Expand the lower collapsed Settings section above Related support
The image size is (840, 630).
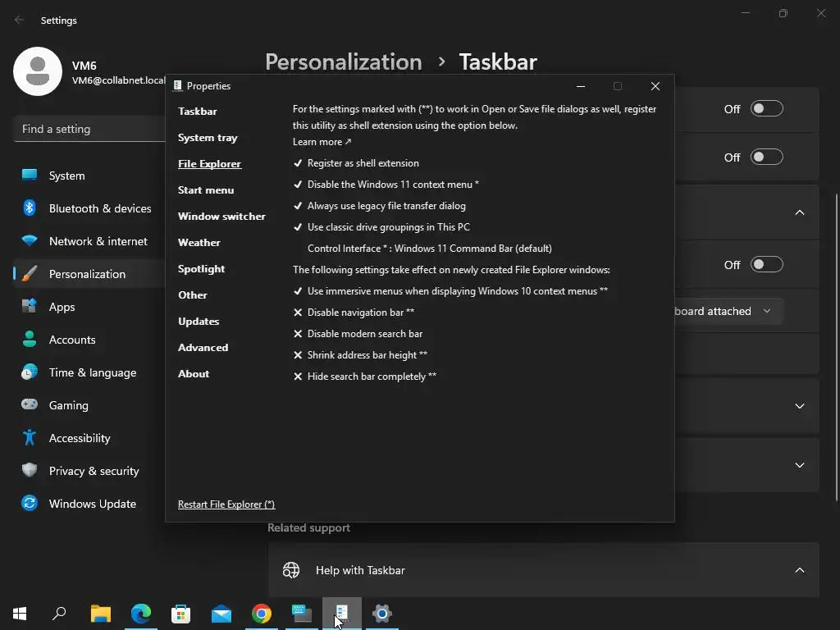[799, 465]
